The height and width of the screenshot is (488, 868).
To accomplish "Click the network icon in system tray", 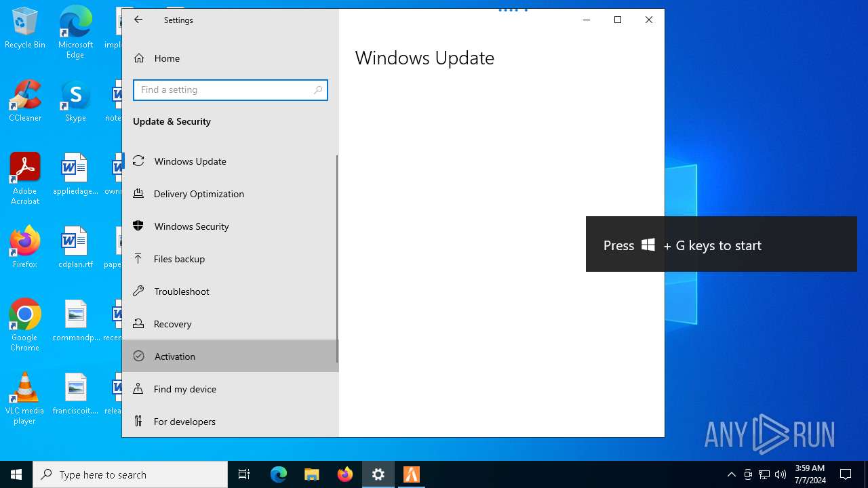I will click(764, 474).
